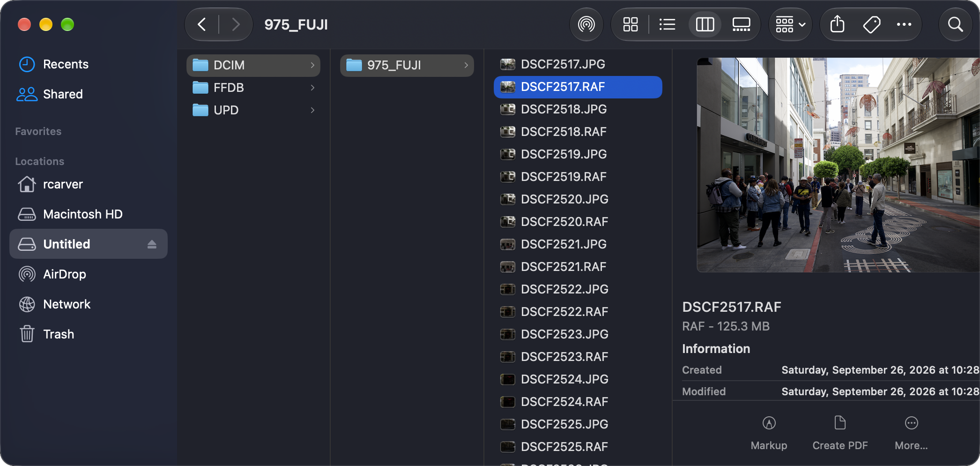This screenshot has width=980, height=466.
Task: Expand the DCIM folder chevron
Action: (312, 65)
